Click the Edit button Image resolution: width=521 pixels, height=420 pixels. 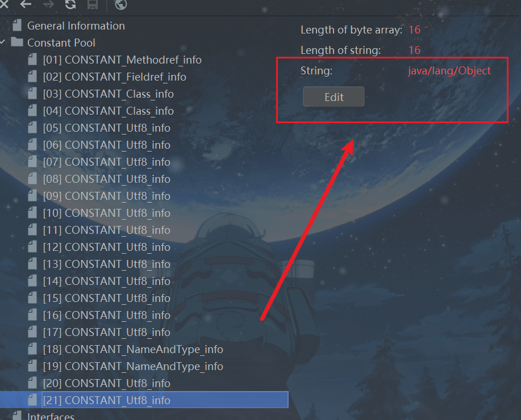[x=334, y=96]
